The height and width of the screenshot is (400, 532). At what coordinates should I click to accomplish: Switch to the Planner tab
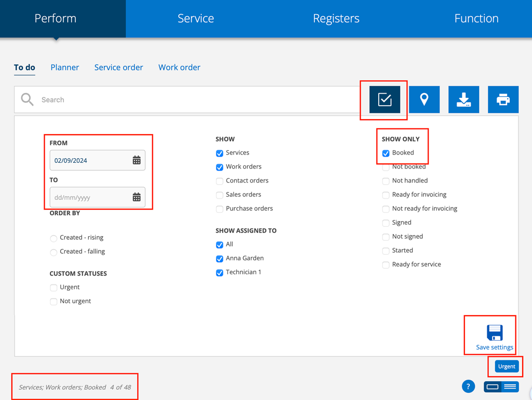(x=65, y=67)
